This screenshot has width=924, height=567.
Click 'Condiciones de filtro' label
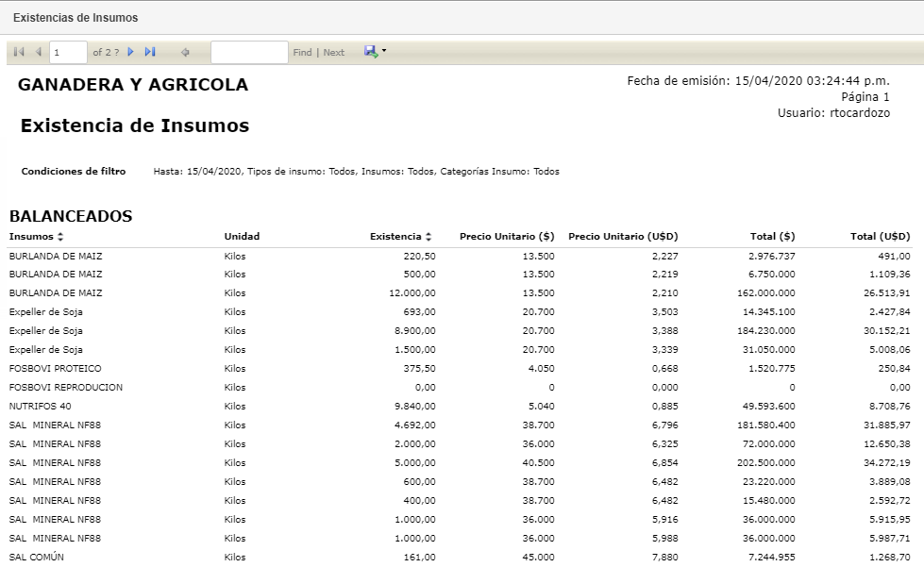[74, 172]
